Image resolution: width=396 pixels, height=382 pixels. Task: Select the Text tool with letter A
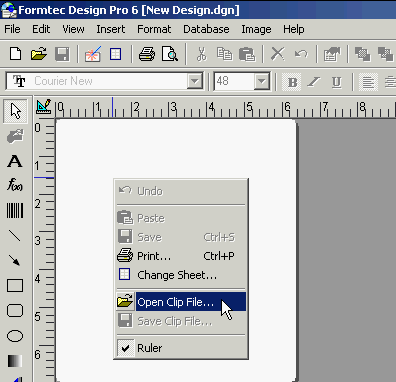coord(15,161)
